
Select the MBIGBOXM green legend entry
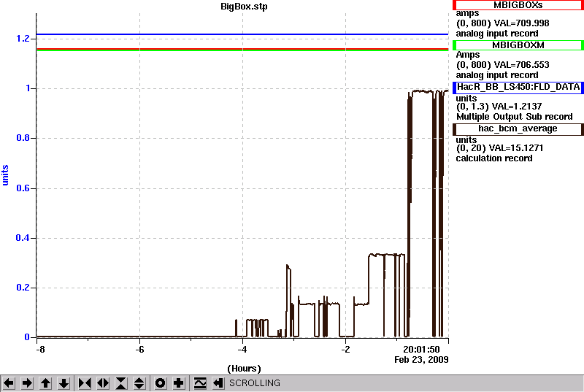(518, 45)
